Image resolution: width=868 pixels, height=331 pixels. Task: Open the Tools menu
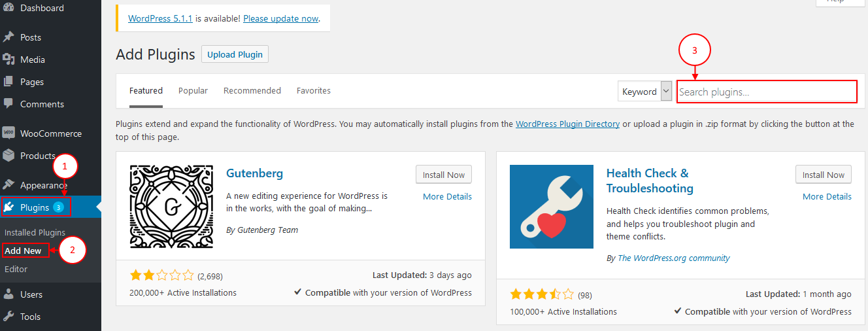[30, 317]
